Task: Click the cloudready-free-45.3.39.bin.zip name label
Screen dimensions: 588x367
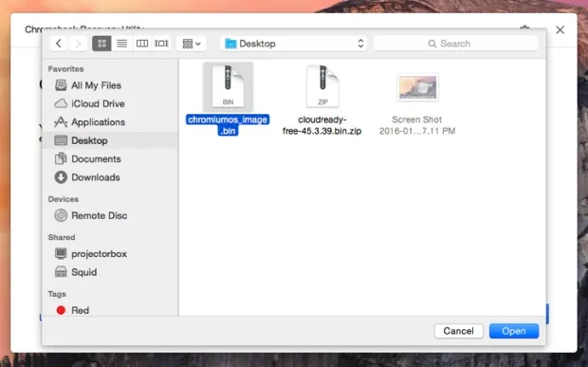Action: click(x=322, y=125)
